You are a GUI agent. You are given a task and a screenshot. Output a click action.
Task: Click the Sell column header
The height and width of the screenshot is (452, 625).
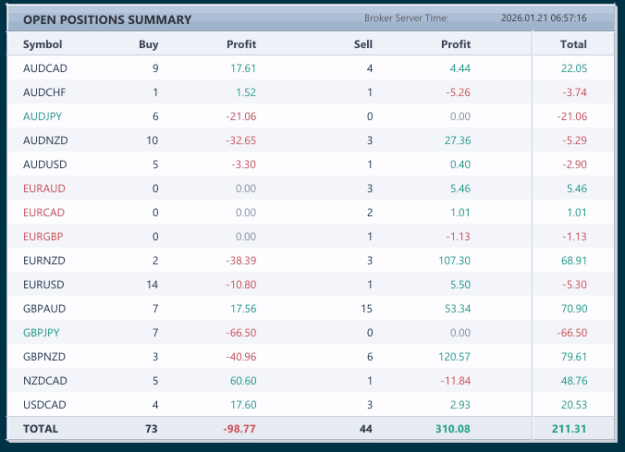[363, 44]
